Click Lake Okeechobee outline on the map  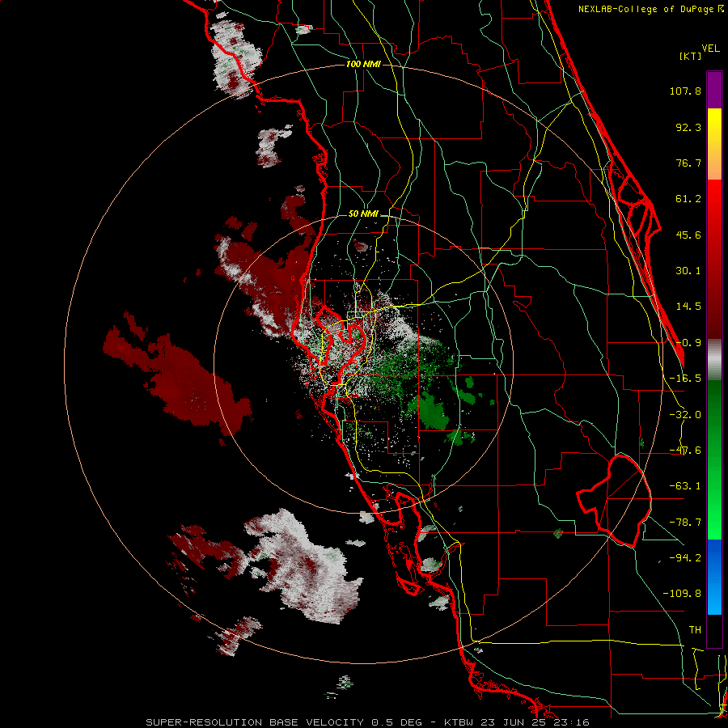[x=616, y=501]
